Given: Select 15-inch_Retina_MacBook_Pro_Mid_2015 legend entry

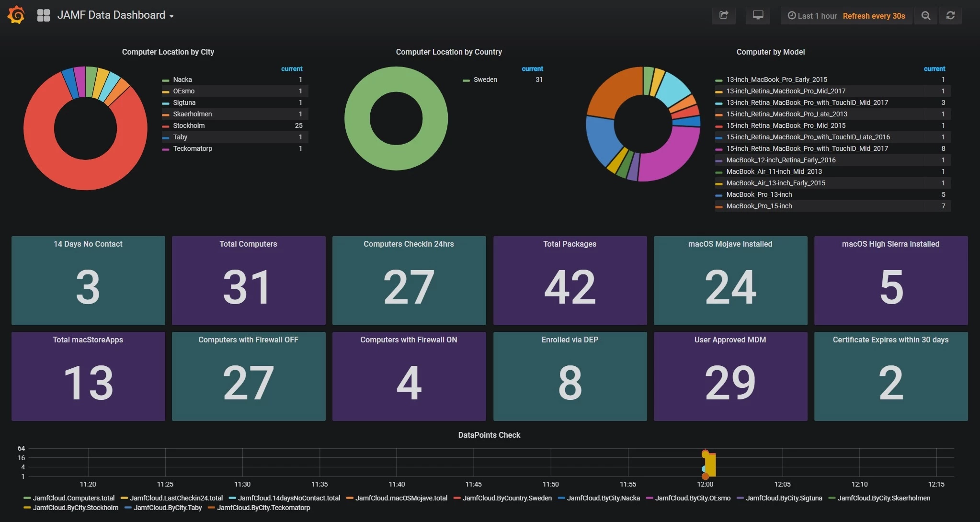Looking at the screenshot, I should tap(786, 125).
